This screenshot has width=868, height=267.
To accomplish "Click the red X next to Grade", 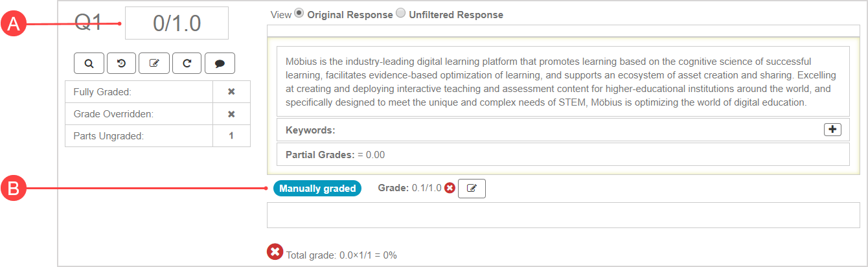I will [x=450, y=189].
